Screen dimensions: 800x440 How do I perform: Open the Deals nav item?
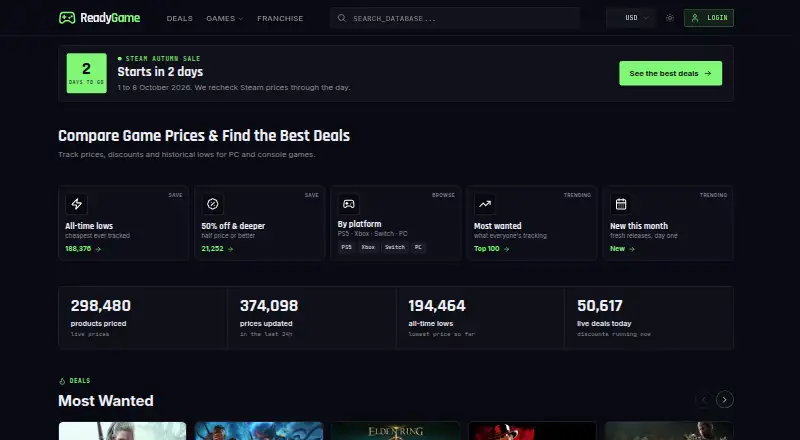(180, 18)
